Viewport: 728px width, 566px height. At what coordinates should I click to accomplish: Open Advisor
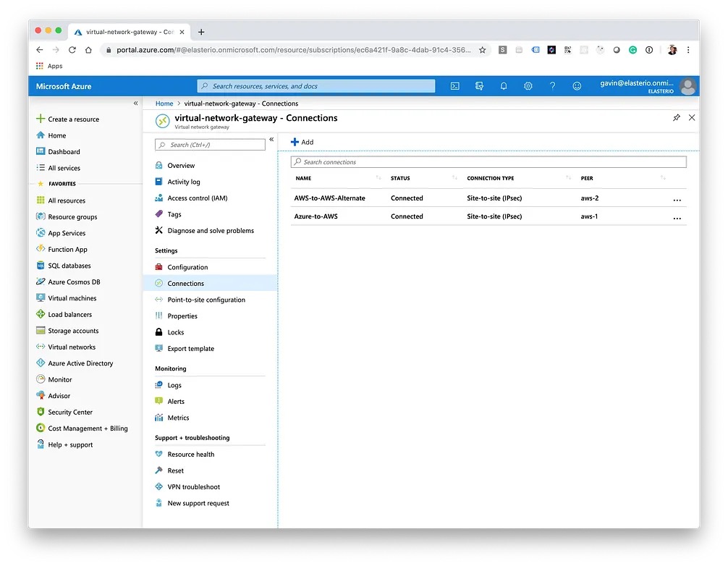54,395
